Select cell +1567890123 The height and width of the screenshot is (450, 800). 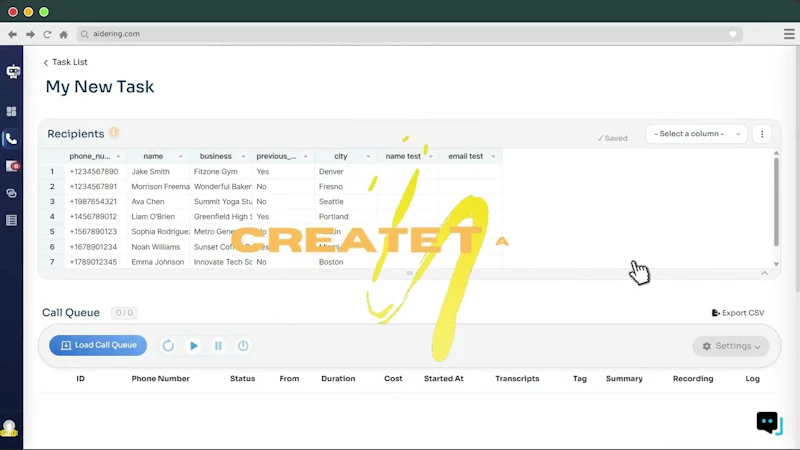coord(96,232)
